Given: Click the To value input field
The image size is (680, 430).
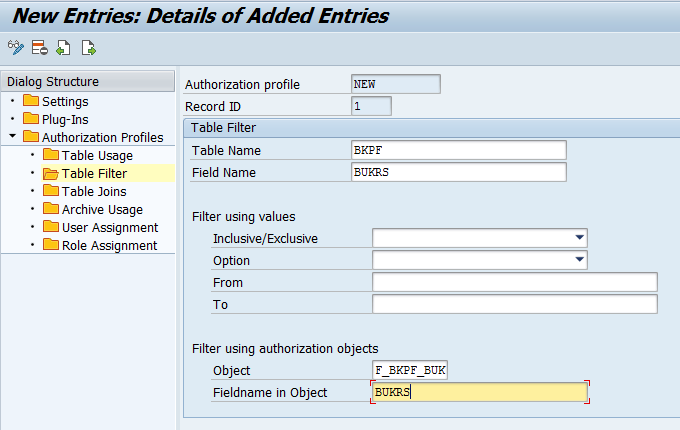Looking at the screenshot, I should click(x=515, y=304).
